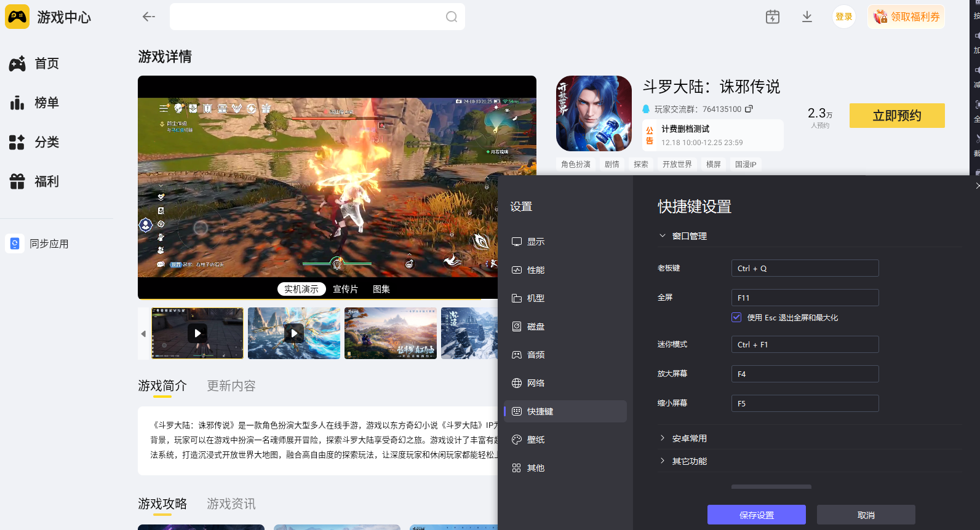Viewport: 980px width, 530px height.
Task: Click the back arrow icon
Action: (x=148, y=17)
